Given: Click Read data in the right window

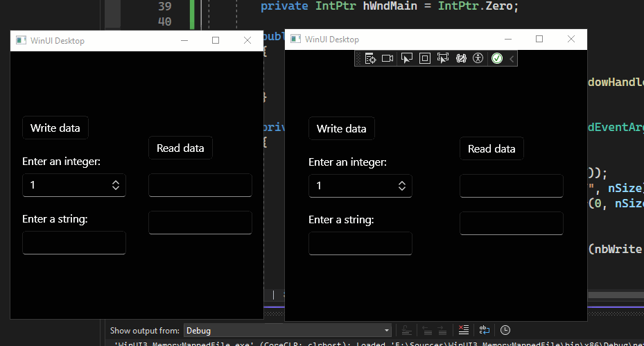Looking at the screenshot, I should pos(491,149).
